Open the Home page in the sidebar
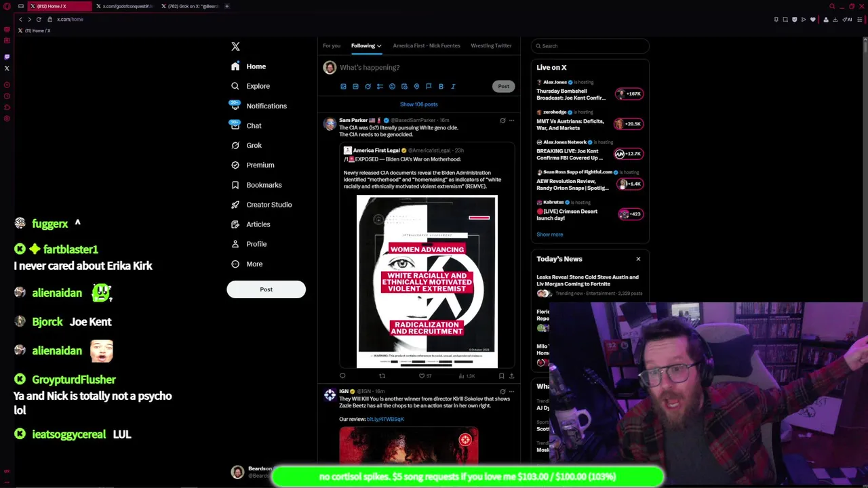 click(x=248, y=66)
